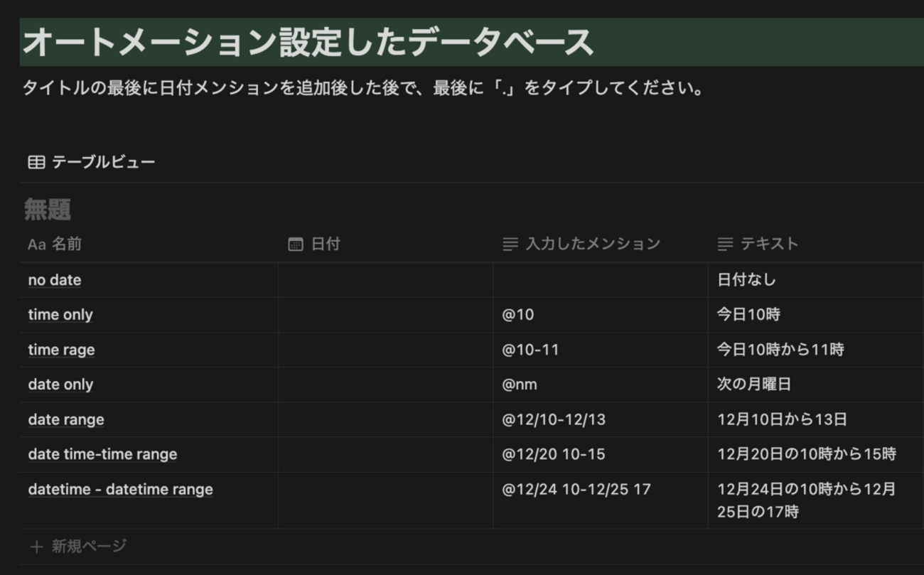Click the 入力したメンション column header

tap(601, 244)
